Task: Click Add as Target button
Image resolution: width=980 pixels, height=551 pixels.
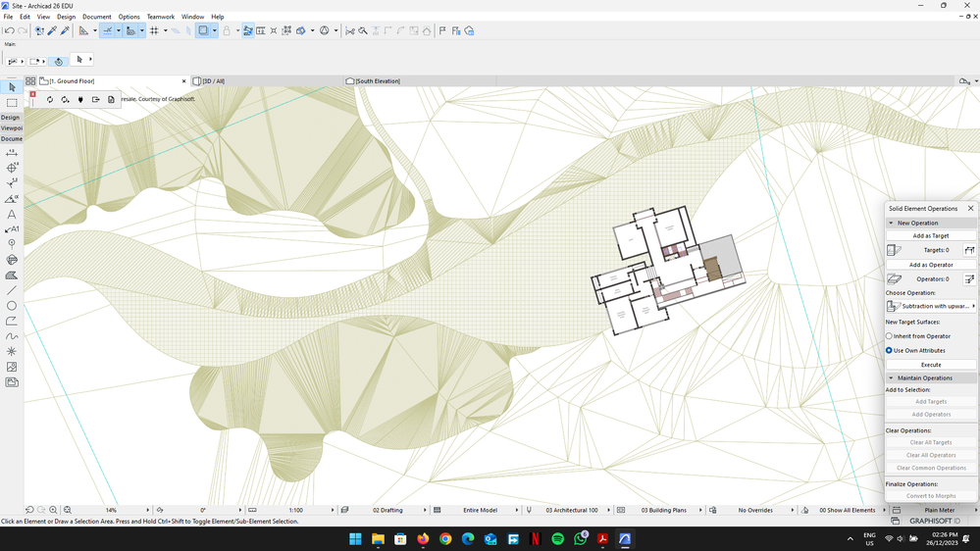Action: click(930, 236)
